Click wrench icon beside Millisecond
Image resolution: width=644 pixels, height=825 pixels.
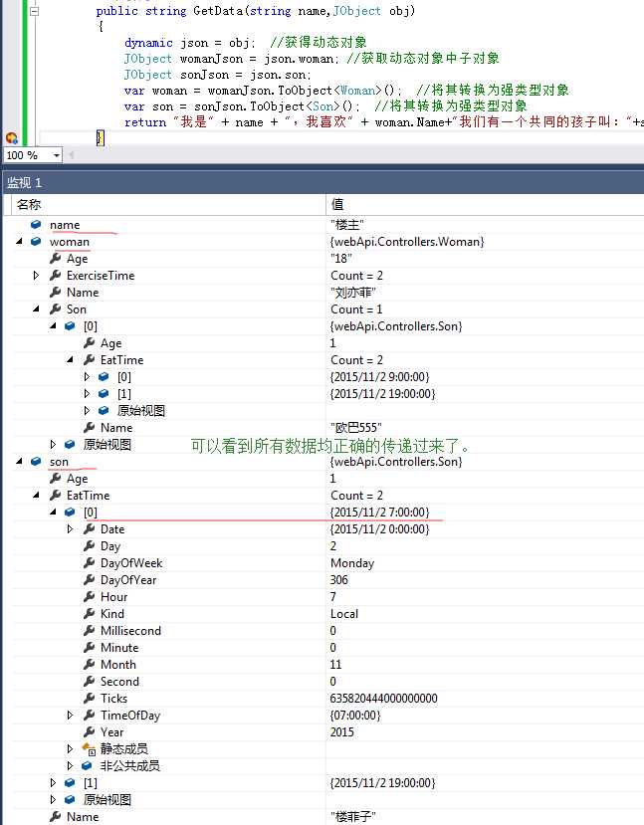tap(89, 630)
